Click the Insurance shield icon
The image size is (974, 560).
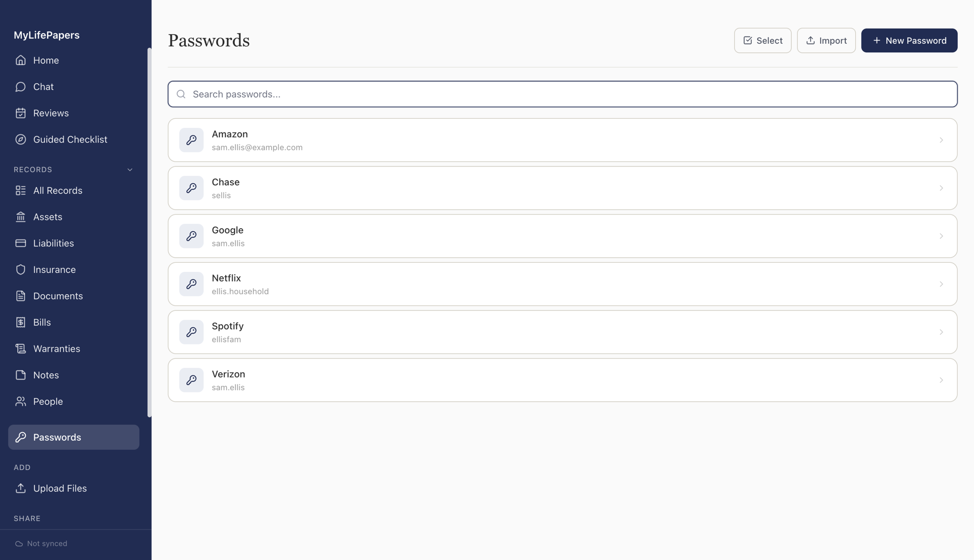20,270
